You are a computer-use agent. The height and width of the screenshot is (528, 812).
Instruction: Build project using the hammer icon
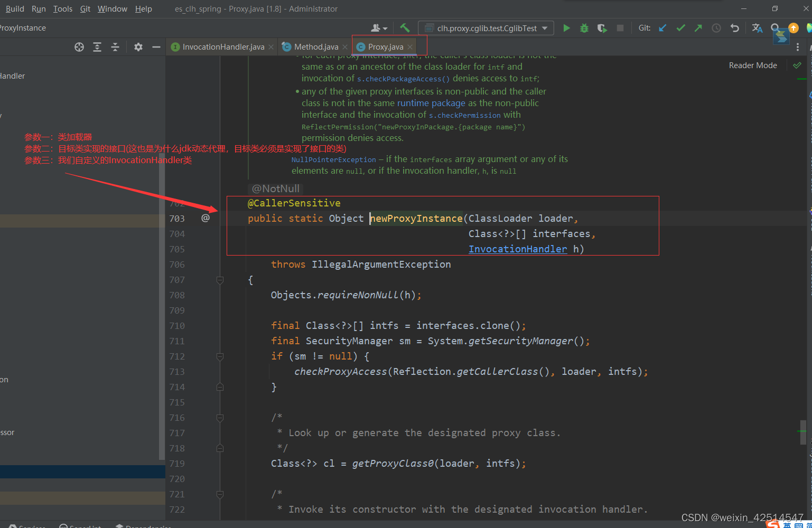[405, 28]
